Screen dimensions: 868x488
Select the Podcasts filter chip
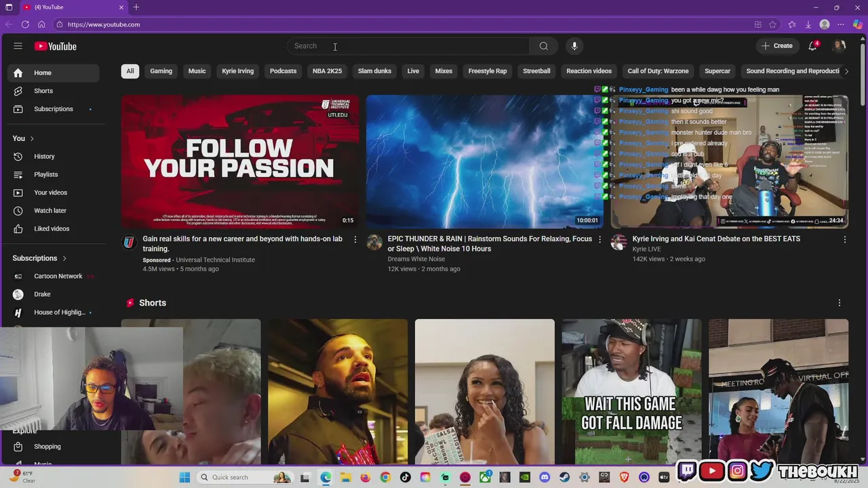283,71
